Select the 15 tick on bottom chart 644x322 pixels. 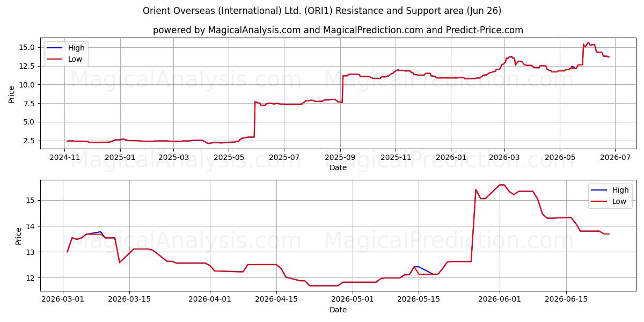click(x=32, y=200)
